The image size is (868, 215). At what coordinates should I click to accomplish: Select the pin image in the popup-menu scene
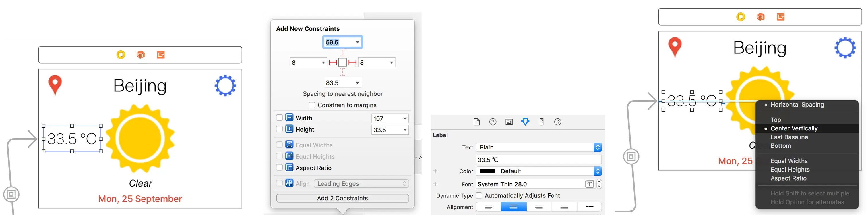coord(675,48)
